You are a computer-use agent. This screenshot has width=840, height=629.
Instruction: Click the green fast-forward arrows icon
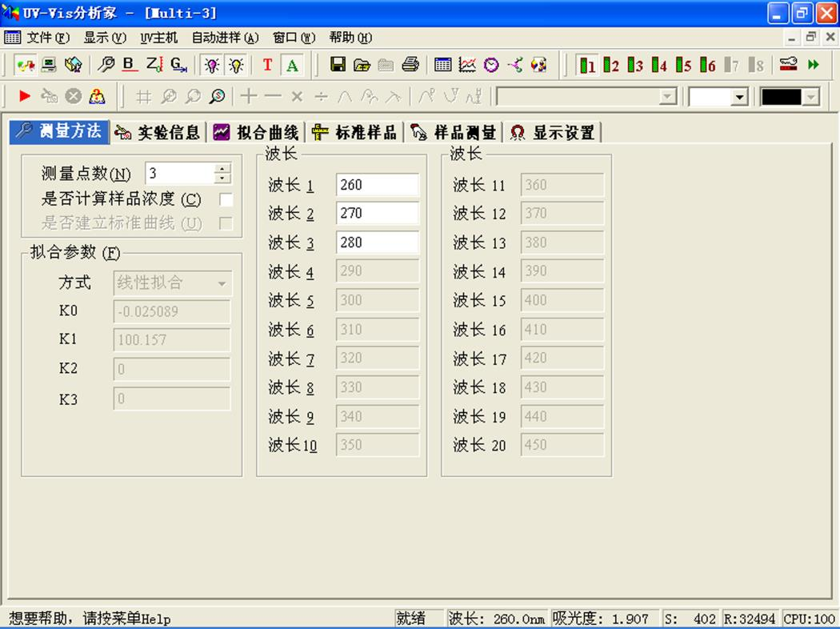pyautogui.click(x=814, y=65)
